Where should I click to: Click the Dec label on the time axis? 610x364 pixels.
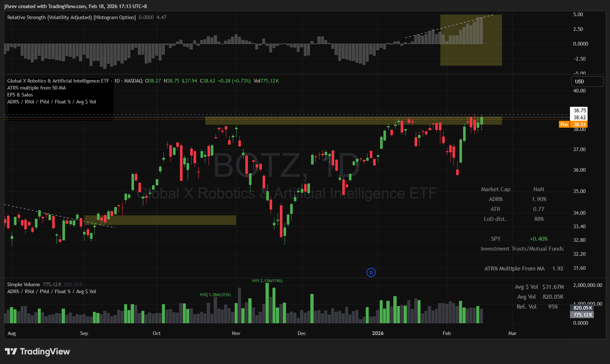tap(302, 333)
